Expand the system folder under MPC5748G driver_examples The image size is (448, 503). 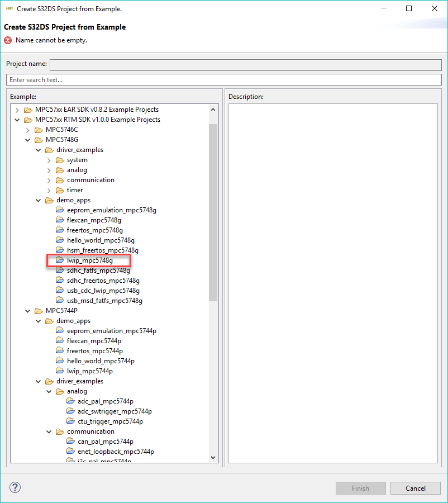pos(49,160)
